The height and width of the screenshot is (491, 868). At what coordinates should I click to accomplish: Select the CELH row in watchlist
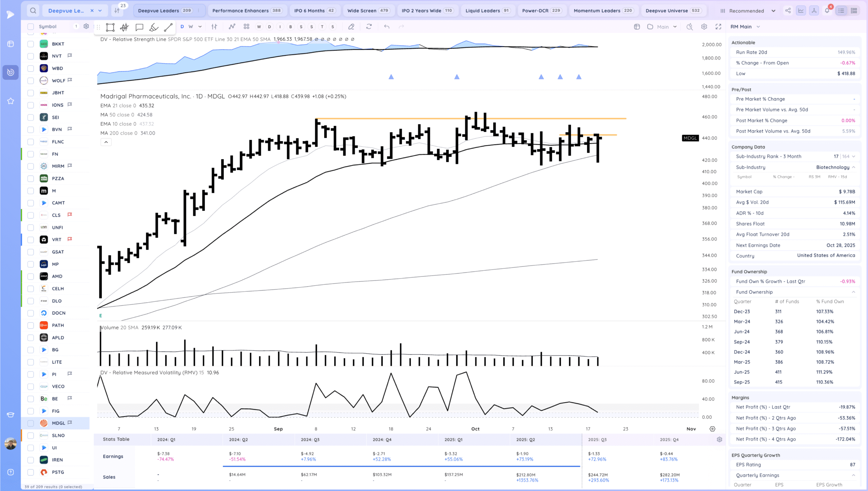tap(58, 289)
